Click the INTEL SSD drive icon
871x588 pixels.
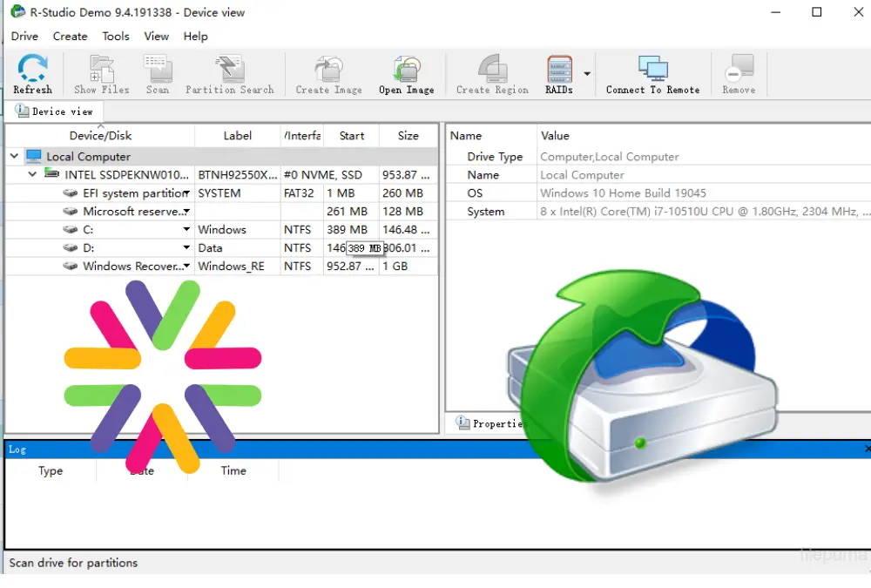[x=51, y=174]
